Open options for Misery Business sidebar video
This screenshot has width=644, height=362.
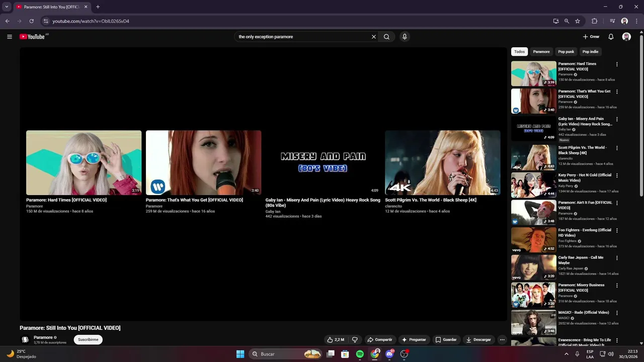[617, 286]
